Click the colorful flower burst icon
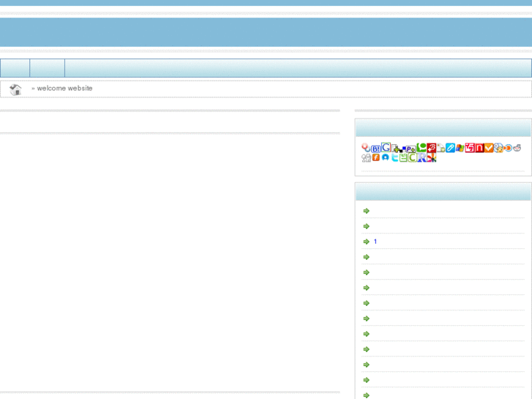 432,157
